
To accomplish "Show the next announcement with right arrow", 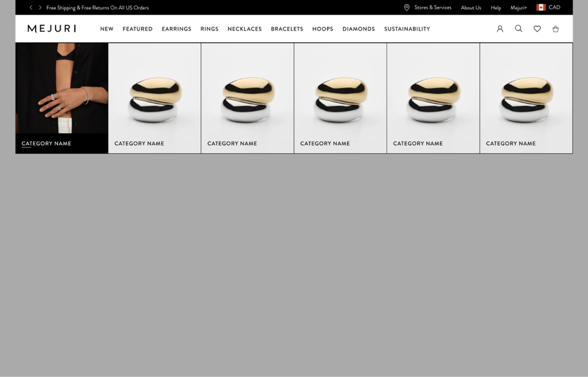I will pos(40,7).
